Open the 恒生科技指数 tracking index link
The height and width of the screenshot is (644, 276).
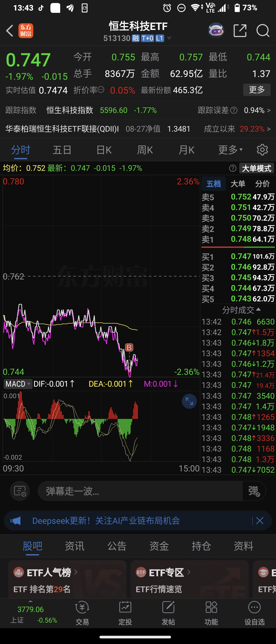click(70, 110)
